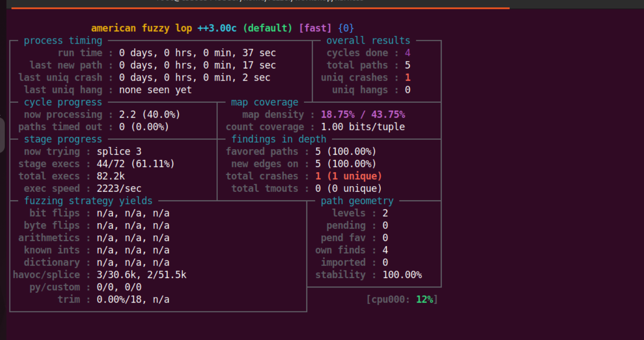Viewport: 644px width, 340px height.
Task: Click the 'now trying' splice 3 value
Action: click(x=119, y=151)
